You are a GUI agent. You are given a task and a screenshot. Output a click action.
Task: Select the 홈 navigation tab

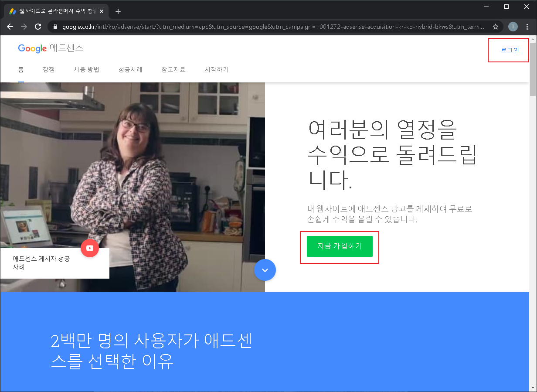(21, 70)
